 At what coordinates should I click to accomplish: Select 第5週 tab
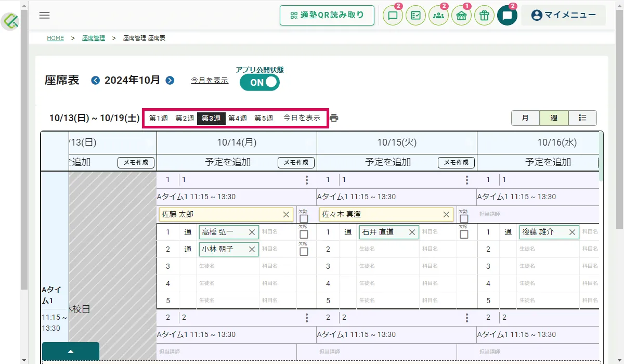tap(264, 118)
